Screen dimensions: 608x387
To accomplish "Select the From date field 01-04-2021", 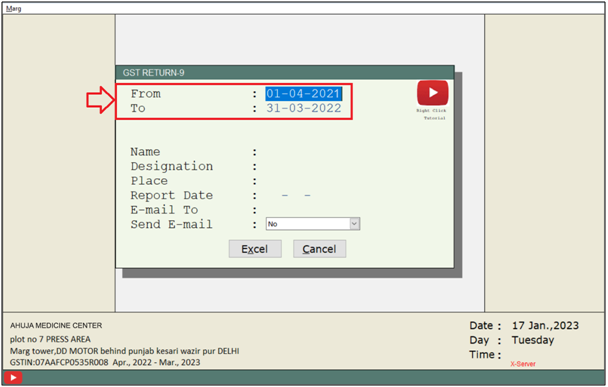I will click(303, 93).
